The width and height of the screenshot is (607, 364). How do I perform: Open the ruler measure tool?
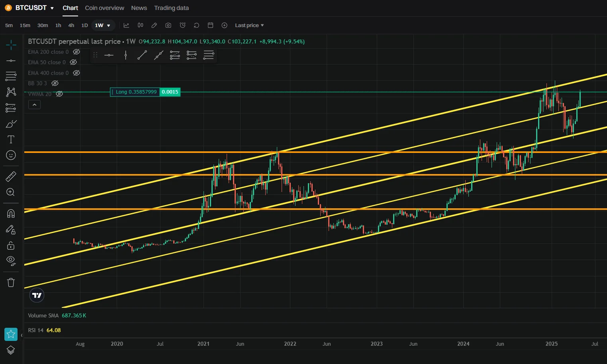point(11,176)
